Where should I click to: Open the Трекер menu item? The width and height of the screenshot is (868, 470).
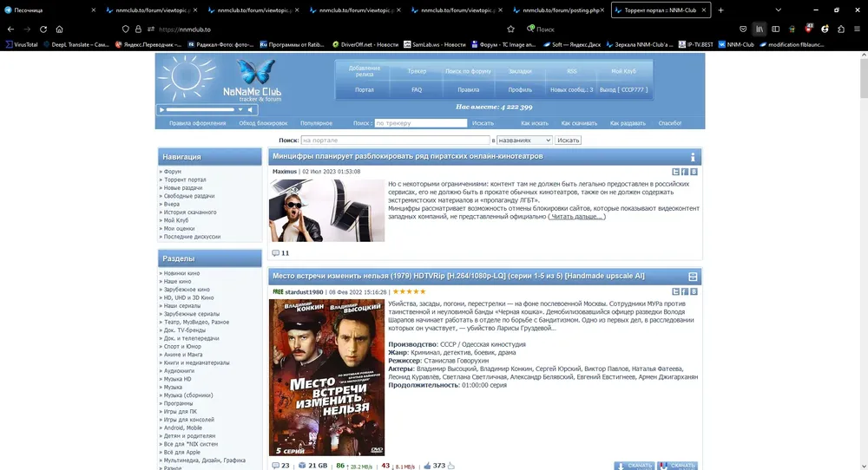pyautogui.click(x=417, y=71)
